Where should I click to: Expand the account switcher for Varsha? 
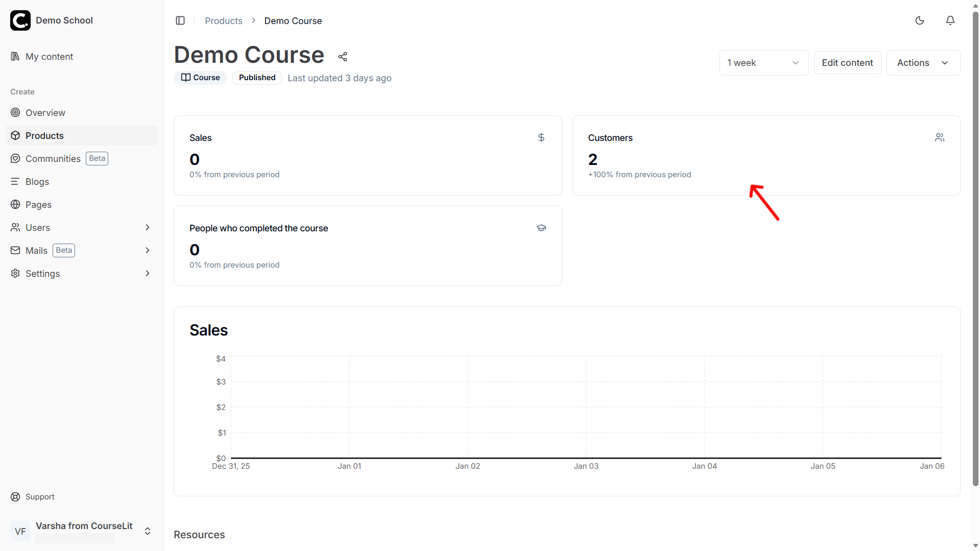click(x=148, y=531)
